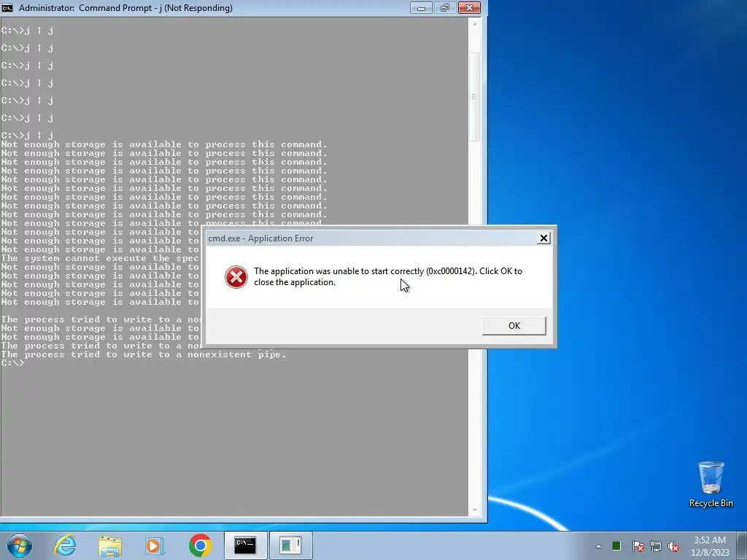The height and width of the screenshot is (560, 747).
Task: Launch Google Chrome from the taskbar
Action: tap(200, 545)
